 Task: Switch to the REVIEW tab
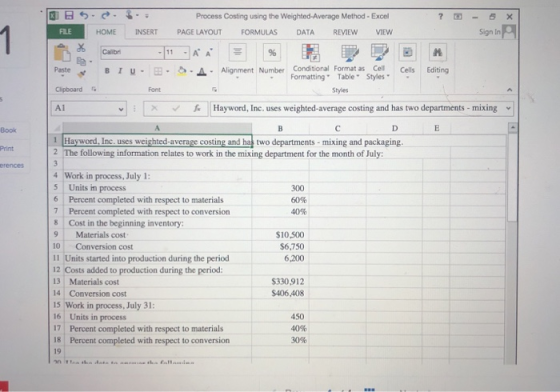pos(345,32)
